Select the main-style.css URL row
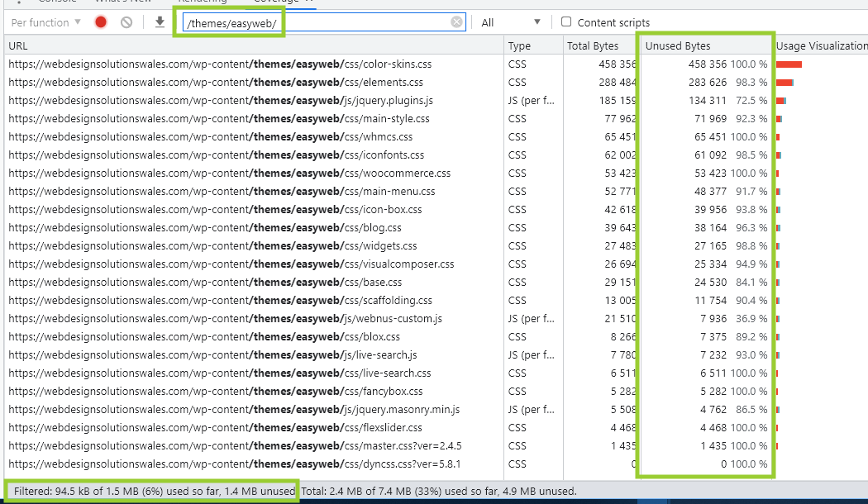This screenshot has width=868, height=504. [436, 118]
